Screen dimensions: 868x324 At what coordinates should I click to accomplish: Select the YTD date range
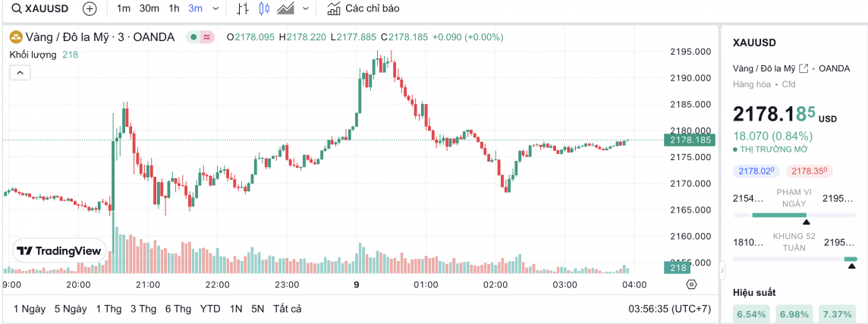click(x=210, y=309)
